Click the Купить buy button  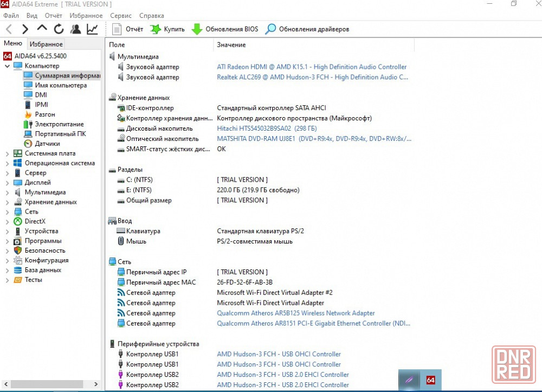(x=167, y=29)
